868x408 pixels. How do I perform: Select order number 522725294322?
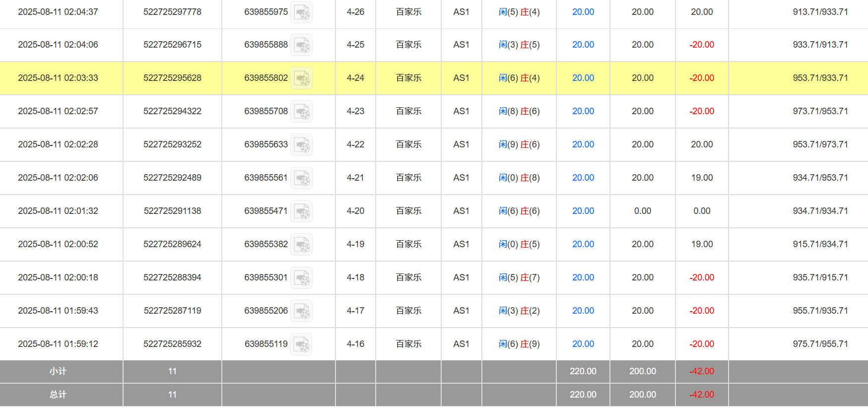[172, 111]
